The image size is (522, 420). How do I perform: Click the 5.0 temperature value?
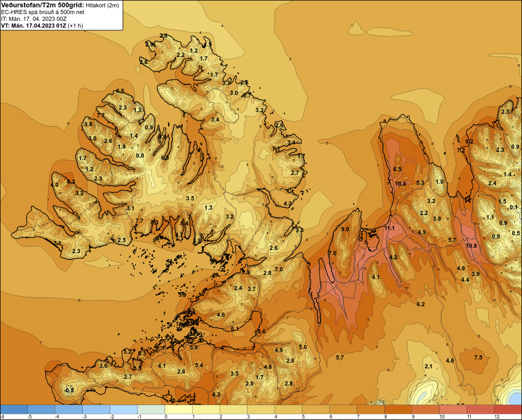pos(303,347)
